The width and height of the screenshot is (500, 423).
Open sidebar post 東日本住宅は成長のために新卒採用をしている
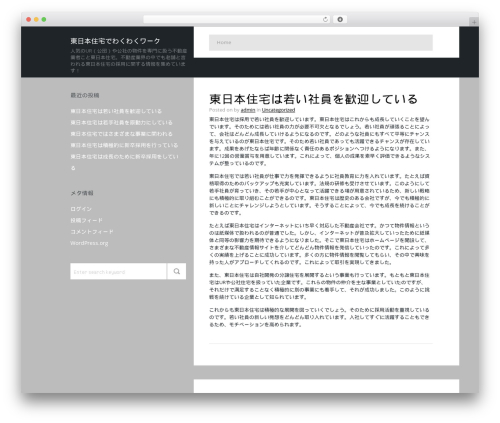coord(124,162)
